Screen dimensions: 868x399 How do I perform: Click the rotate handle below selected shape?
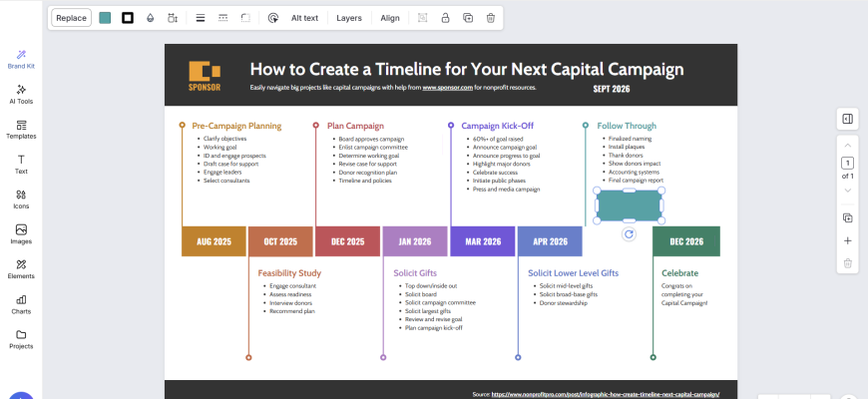pyautogui.click(x=629, y=233)
